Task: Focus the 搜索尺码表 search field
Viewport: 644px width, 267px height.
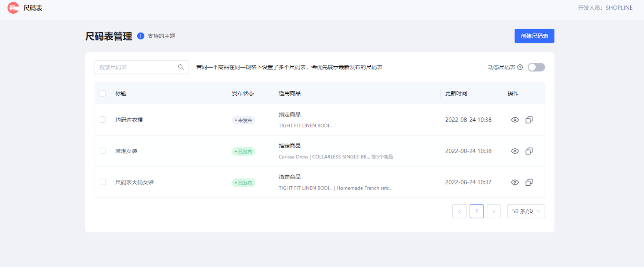Action: (136, 67)
